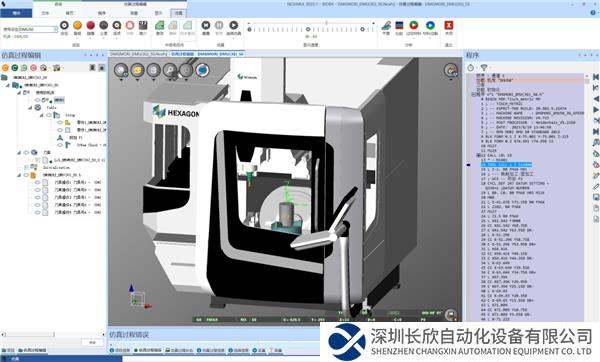
Task: Click the blue help question mark icon
Action: coord(593,13)
